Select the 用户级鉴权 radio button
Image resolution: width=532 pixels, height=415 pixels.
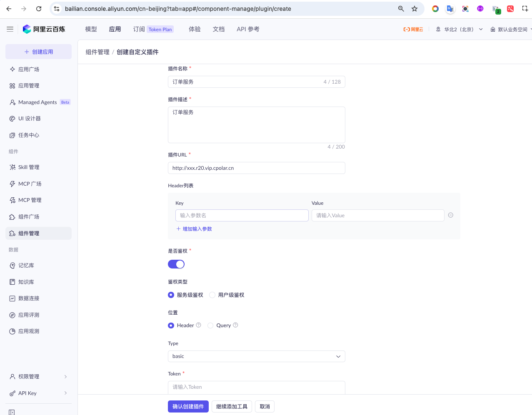212,295
